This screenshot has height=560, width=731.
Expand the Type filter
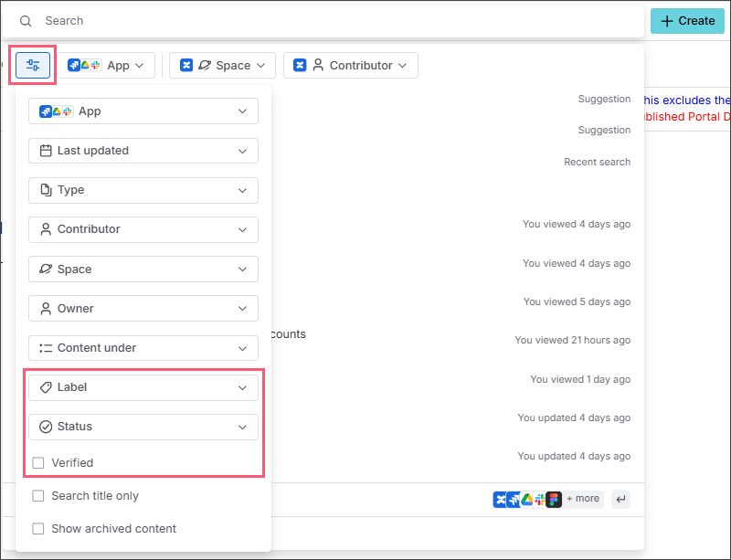tap(143, 190)
